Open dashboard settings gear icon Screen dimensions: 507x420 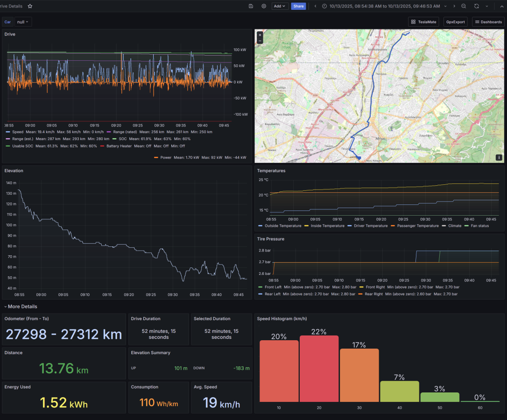click(x=264, y=6)
